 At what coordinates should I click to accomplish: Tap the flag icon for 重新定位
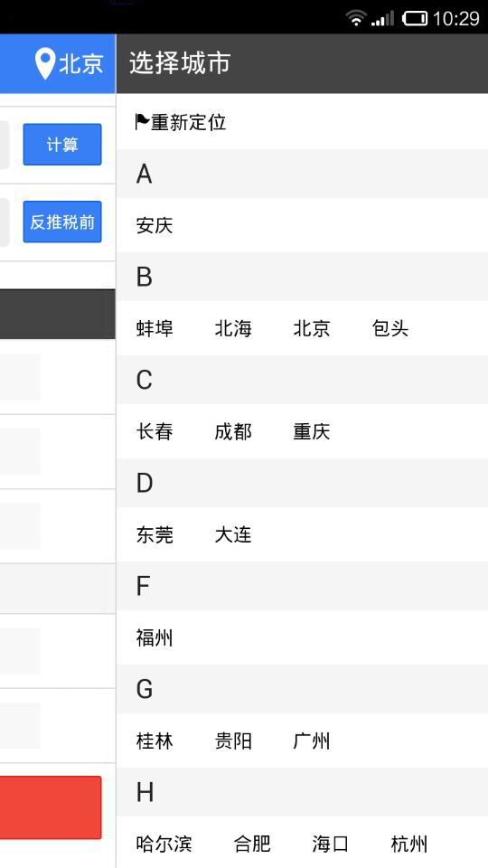(x=142, y=122)
